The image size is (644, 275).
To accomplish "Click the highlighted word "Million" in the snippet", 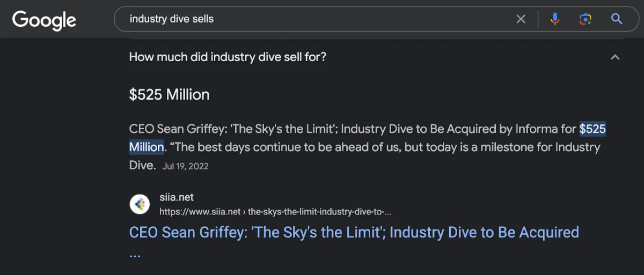I will pyautogui.click(x=146, y=147).
